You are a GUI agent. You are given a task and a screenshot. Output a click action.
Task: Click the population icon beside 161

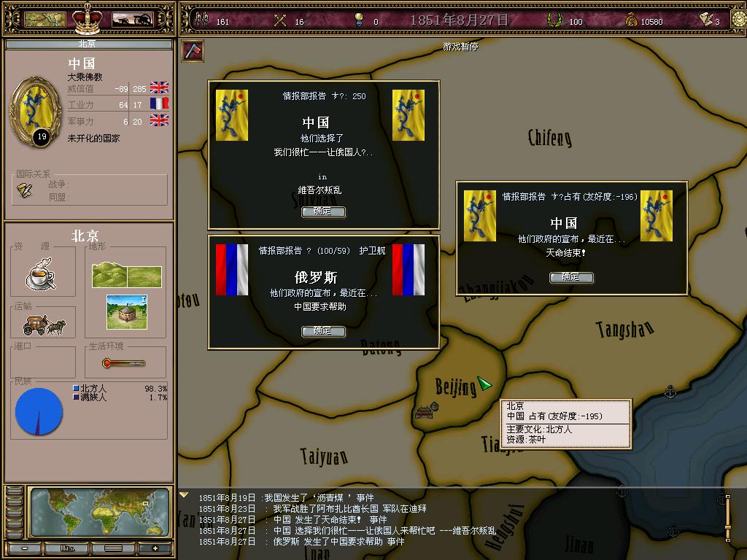201,20
